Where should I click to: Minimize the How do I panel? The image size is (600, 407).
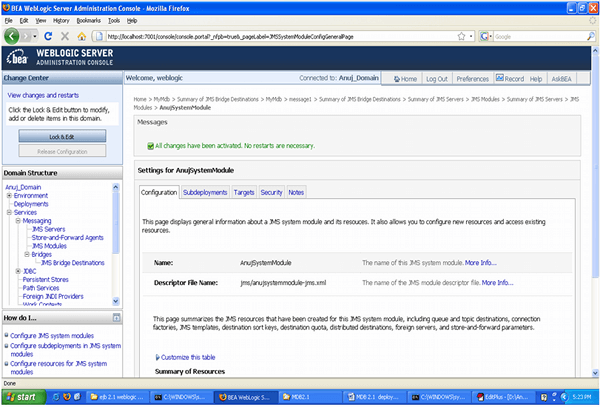pyautogui.click(x=115, y=318)
